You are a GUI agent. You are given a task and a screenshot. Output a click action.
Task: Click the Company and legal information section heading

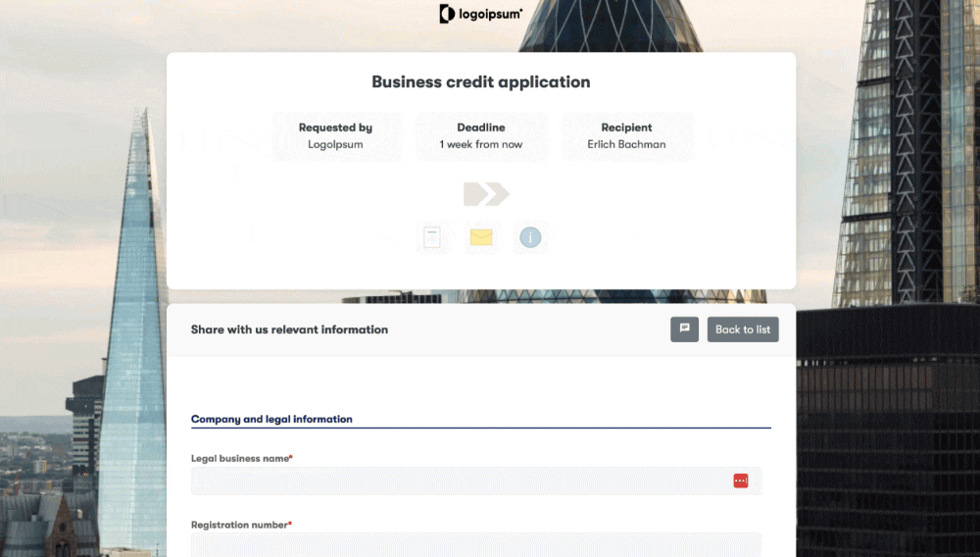271,419
